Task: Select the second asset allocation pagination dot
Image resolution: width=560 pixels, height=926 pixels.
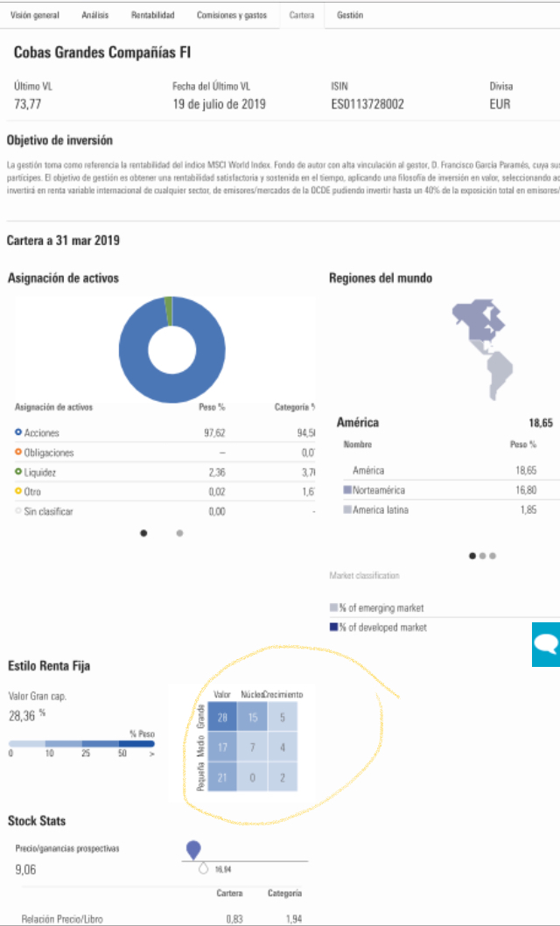Action: [x=179, y=532]
